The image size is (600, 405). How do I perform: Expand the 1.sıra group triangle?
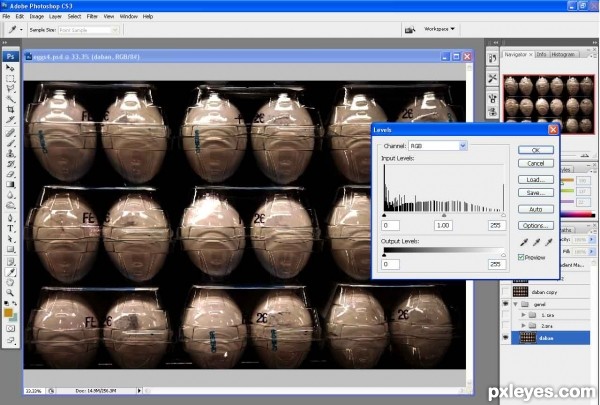point(523,315)
